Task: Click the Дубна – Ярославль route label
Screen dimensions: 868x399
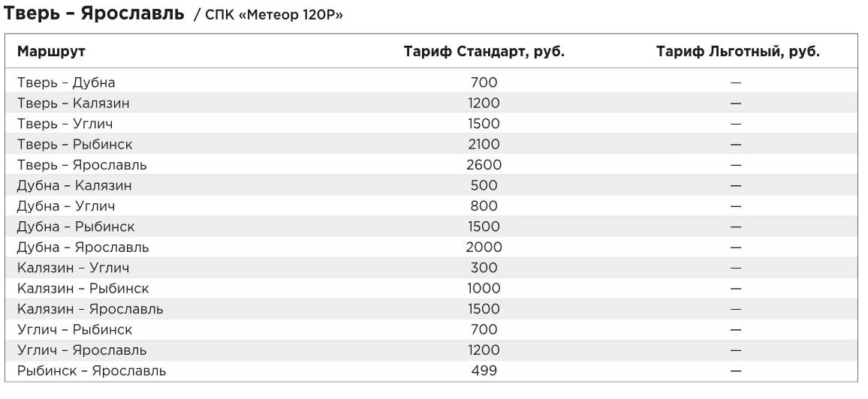Action: 83,247
